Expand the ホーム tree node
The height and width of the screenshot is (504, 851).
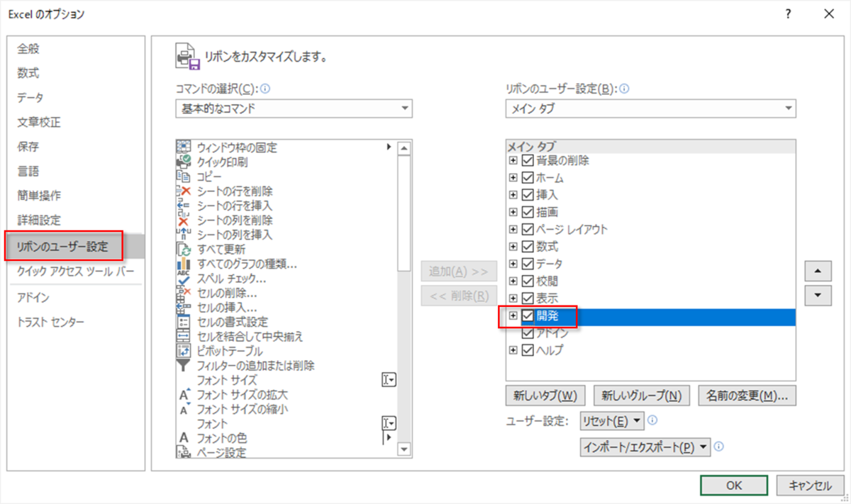pos(513,177)
